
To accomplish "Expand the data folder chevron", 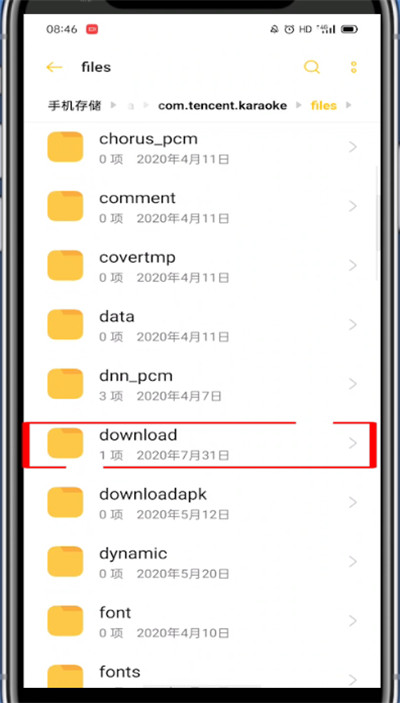I will click(x=353, y=325).
